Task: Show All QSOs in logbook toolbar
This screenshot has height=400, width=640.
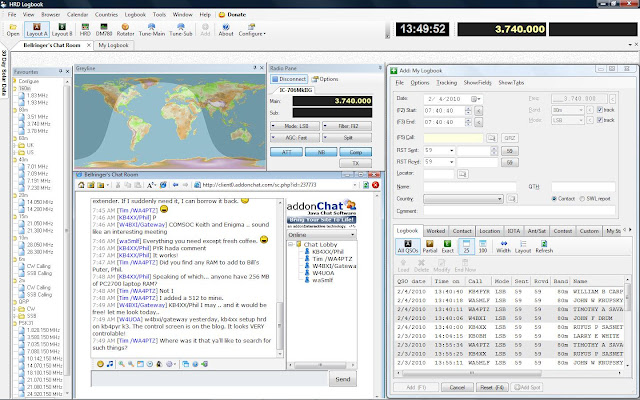Action: (x=407, y=247)
